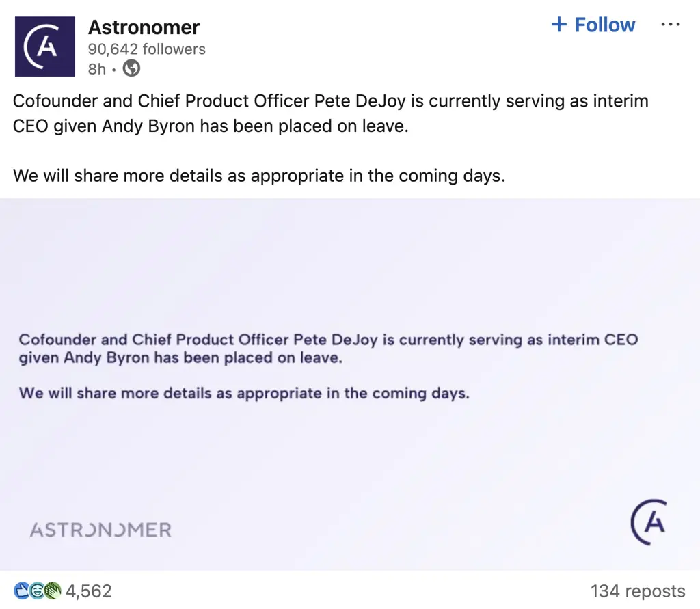700x609 pixels.
Task: Open Astronomer's page via the company logo
Action: pyautogui.click(x=44, y=45)
